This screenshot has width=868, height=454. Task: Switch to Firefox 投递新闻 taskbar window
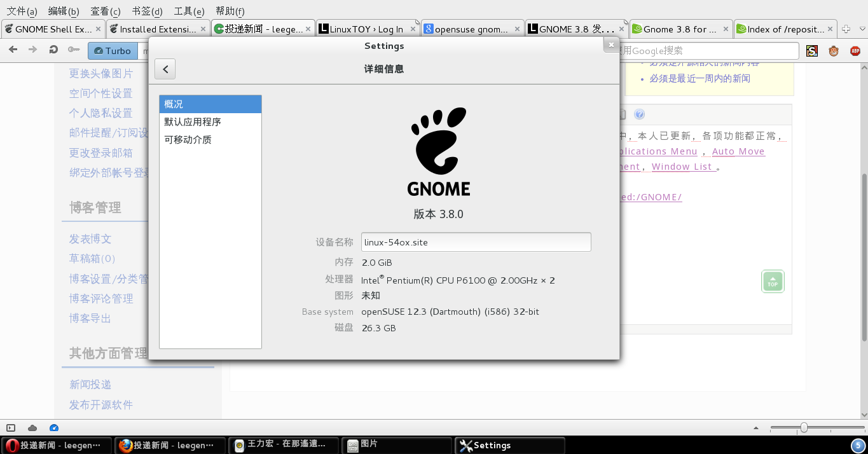(170, 445)
